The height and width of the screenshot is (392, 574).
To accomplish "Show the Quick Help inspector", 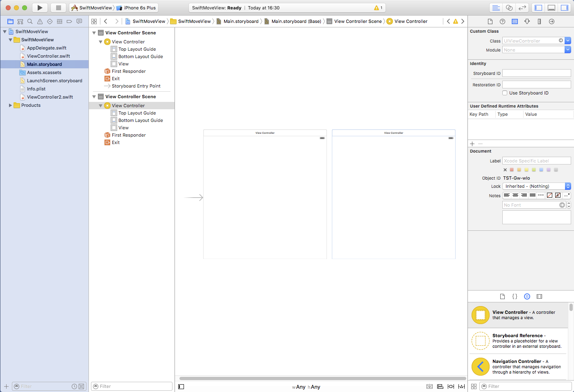I will tap(502, 21).
